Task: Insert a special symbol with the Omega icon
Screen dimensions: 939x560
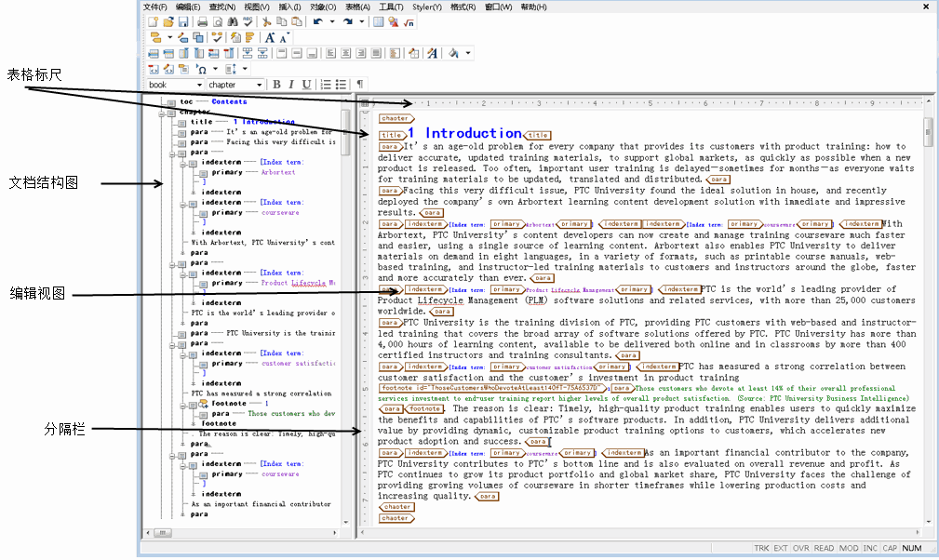Action: 201,69
